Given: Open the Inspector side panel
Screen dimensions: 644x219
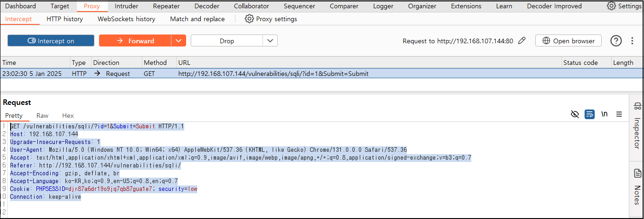Looking at the screenshot, I should (x=637, y=126).
